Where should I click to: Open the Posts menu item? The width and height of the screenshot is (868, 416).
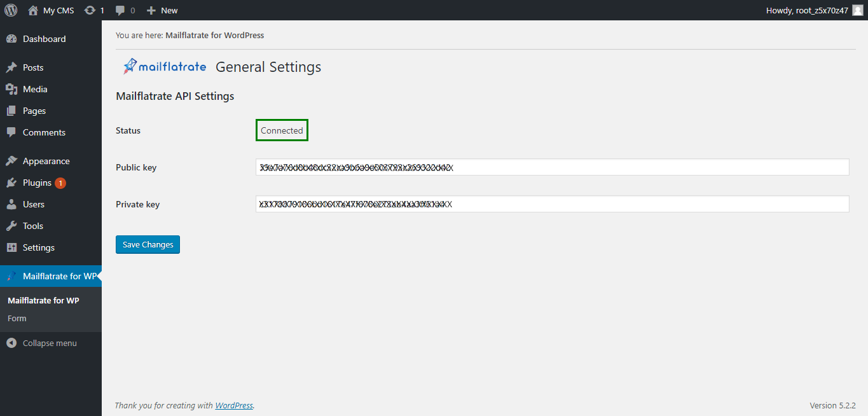(33, 67)
